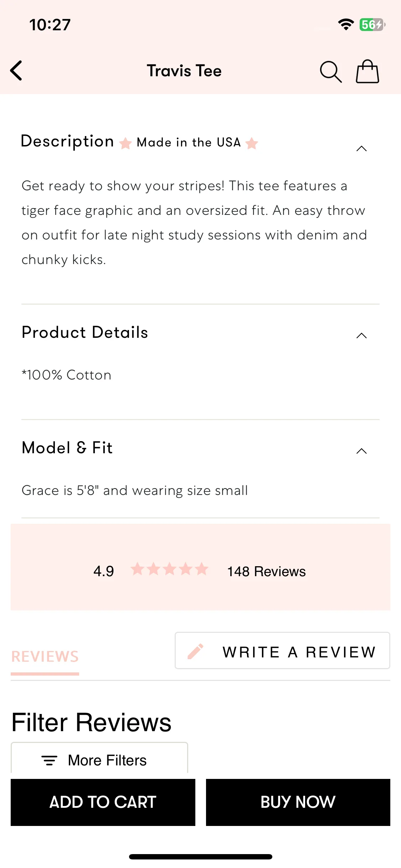The height and width of the screenshot is (868, 401).
Task: Tap the Wi-Fi status icon
Action: tap(346, 25)
